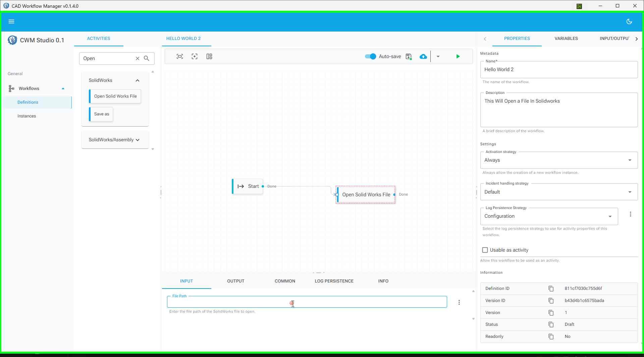Image resolution: width=644 pixels, height=357 pixels.
Task: Click the zoom-to-fit canvas icon
Action: 180,56
